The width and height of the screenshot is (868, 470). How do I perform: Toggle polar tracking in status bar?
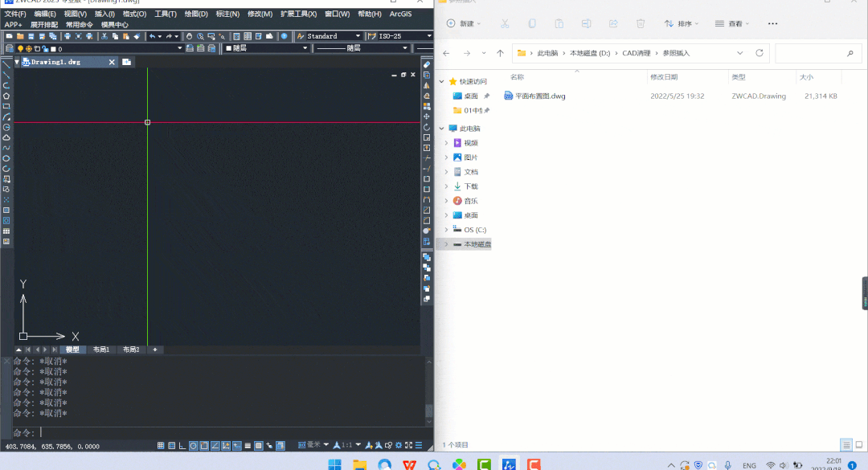tap(193, 446)
